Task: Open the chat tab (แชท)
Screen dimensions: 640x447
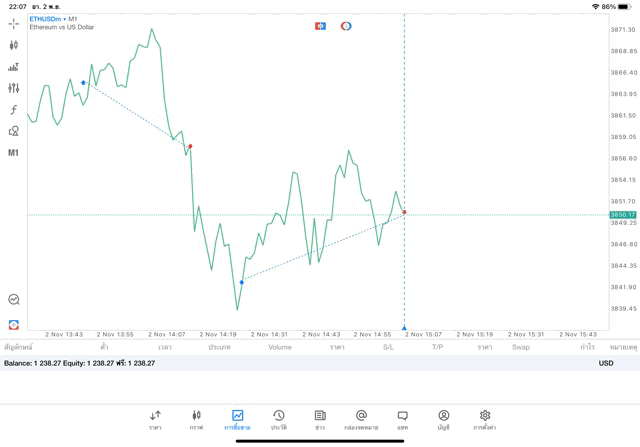Action: (402, 419)
